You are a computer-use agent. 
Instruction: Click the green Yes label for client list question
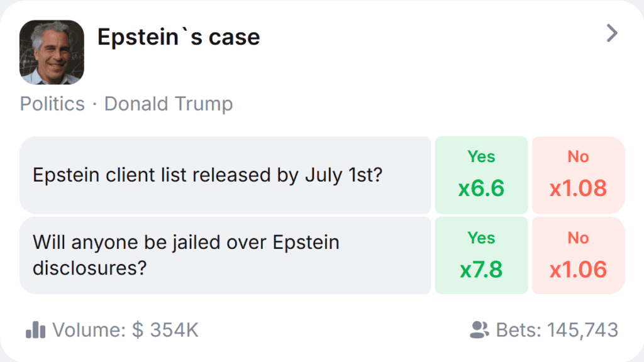coord(481,156)
